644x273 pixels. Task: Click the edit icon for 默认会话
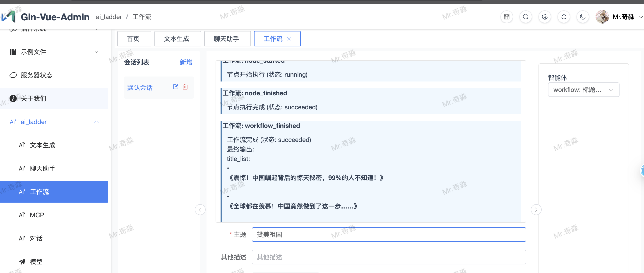[175, 87]
